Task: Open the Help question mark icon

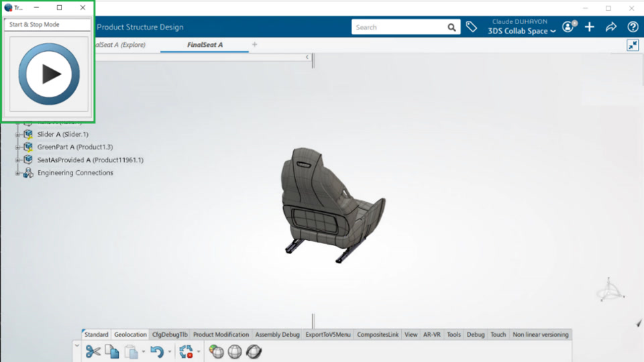Action: (633, 27)
